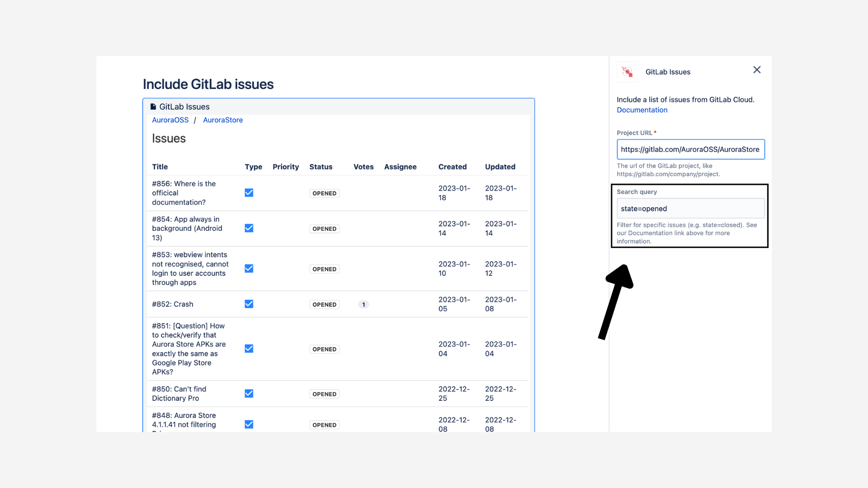Toggle the Type checkbox for issue #850
Screen dimensions: 868x488
click(249, 393)
